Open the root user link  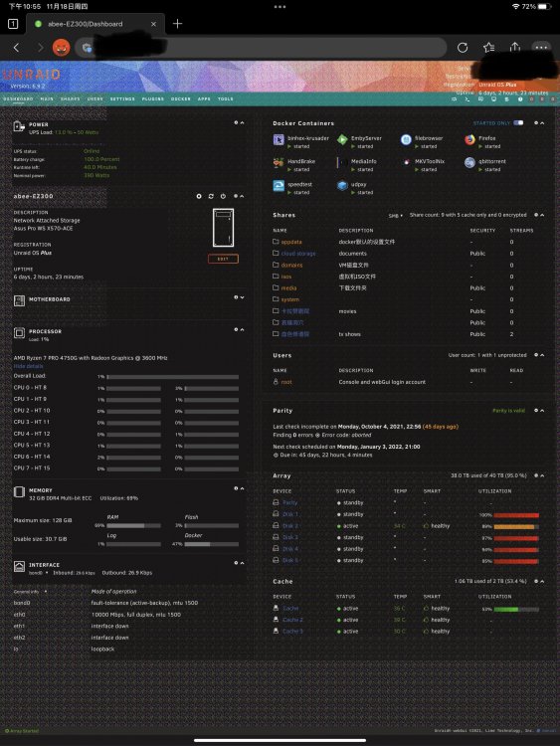[285, 382]
